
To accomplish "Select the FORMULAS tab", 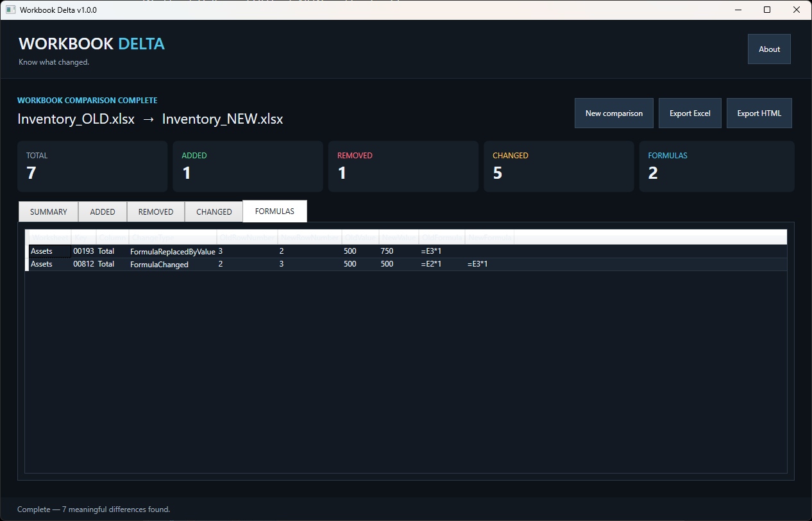I will [275, 211].
